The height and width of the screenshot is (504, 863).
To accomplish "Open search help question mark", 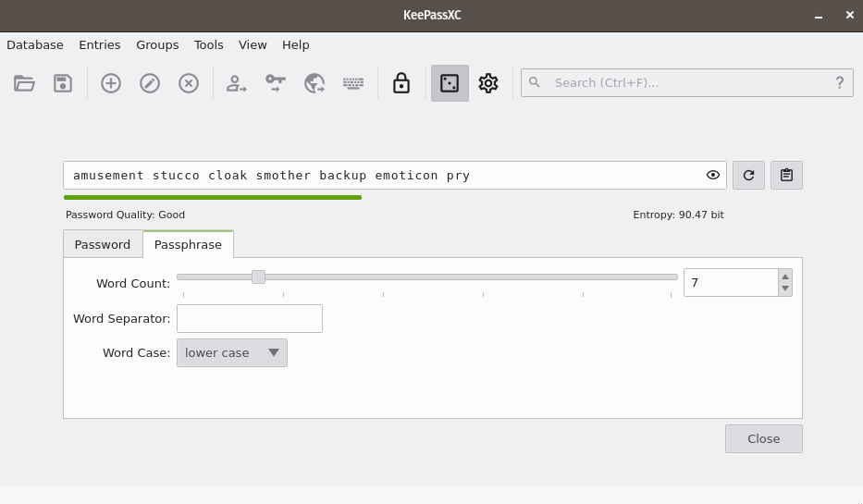I will 839,82.
